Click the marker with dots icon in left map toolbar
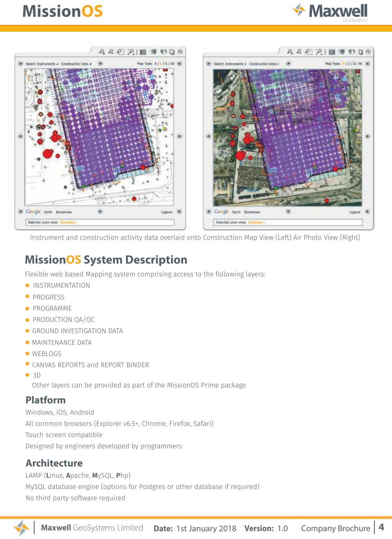 [163, 52]
